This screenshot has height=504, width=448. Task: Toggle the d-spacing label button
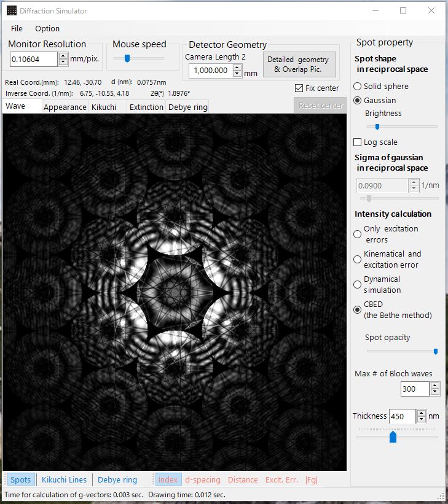pyautogui.click(x=203, y=479)
